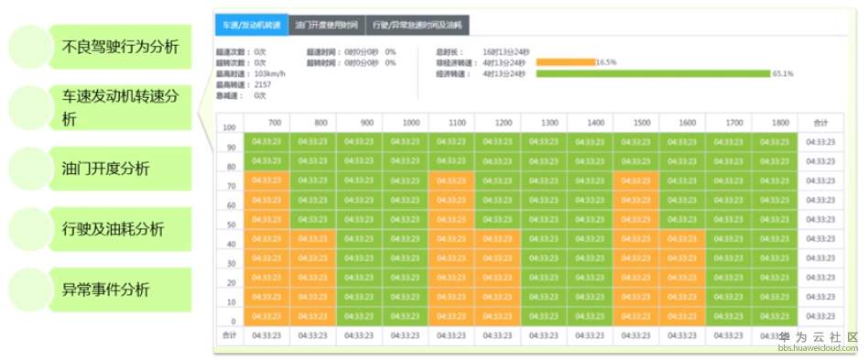Image resolution: width=868 pixels, height=361 pixels.
Task: Click the 1500 column header
Action: [636, 123]
